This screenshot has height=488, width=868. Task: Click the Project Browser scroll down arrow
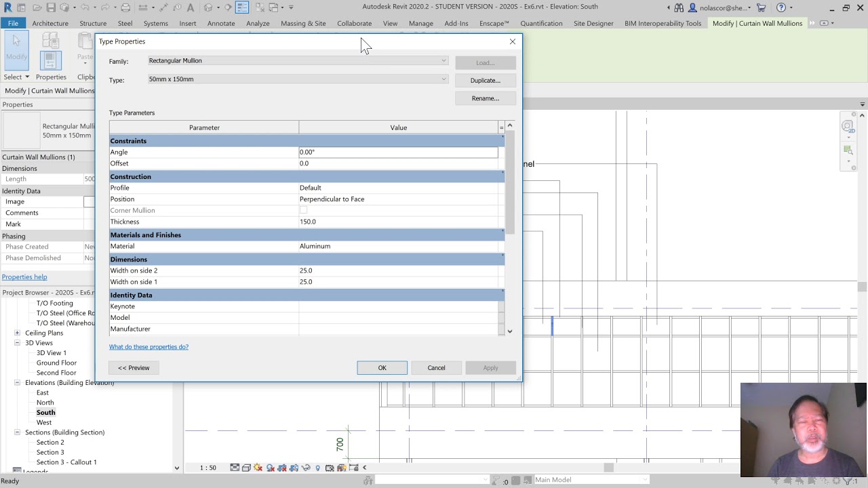[x=177, y=468]
